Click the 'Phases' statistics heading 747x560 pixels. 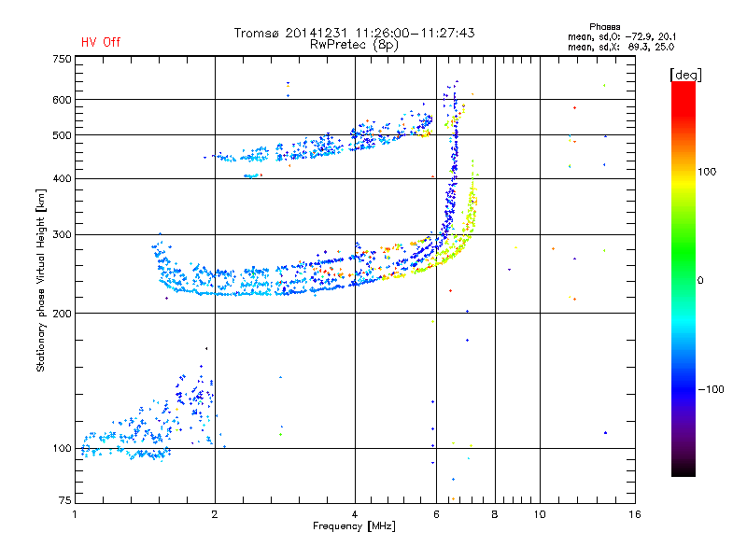point(604,27)
